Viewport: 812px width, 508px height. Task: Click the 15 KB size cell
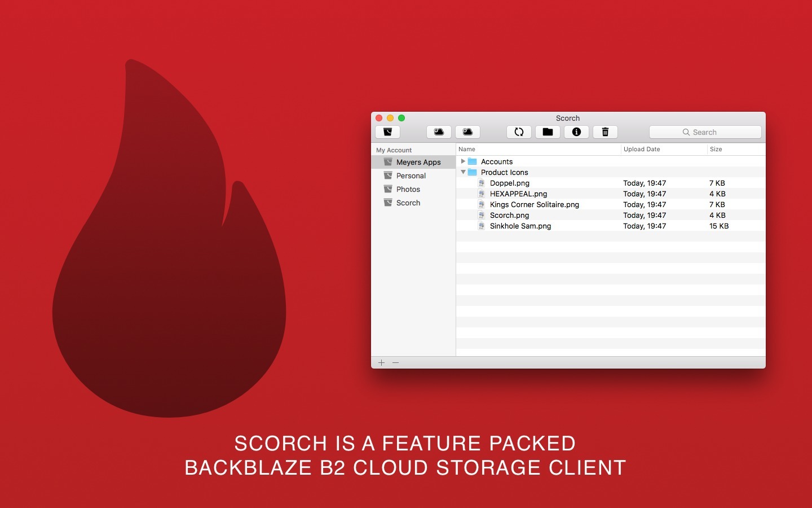point(719,226)
